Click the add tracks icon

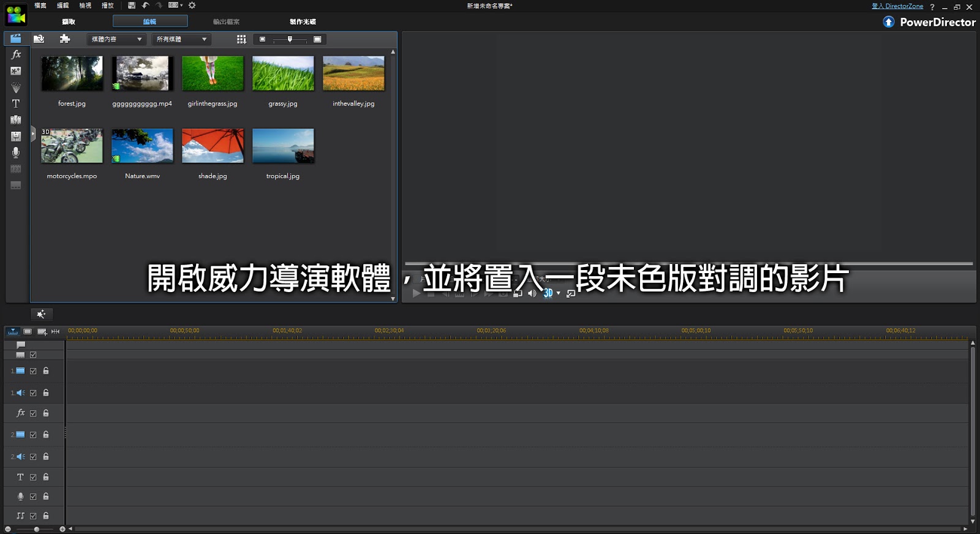click(42, 331)
